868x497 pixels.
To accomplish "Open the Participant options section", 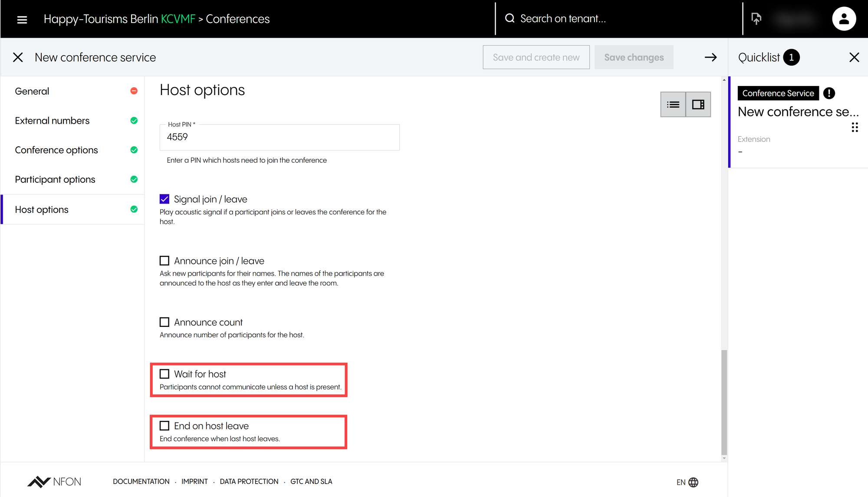I will pyautogui.click(x=55, y=179).
